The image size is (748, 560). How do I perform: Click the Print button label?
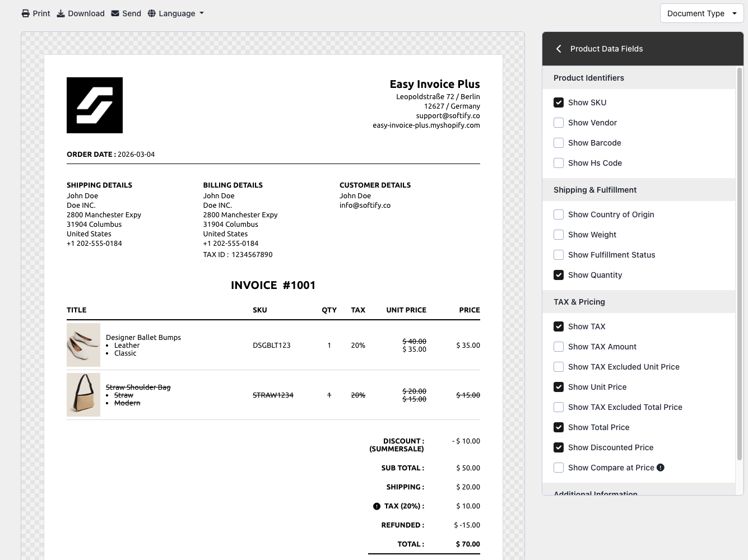point(41,13)
